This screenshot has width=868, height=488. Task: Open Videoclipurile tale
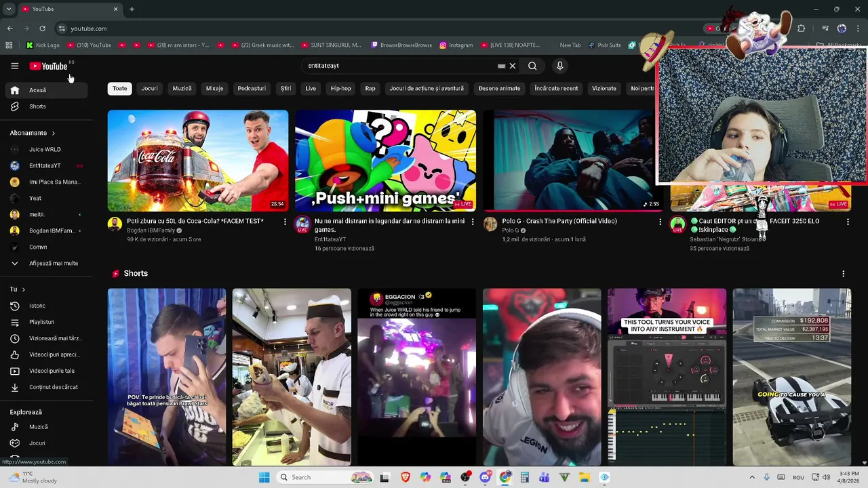pyautogui.click(x=45, y=371)
